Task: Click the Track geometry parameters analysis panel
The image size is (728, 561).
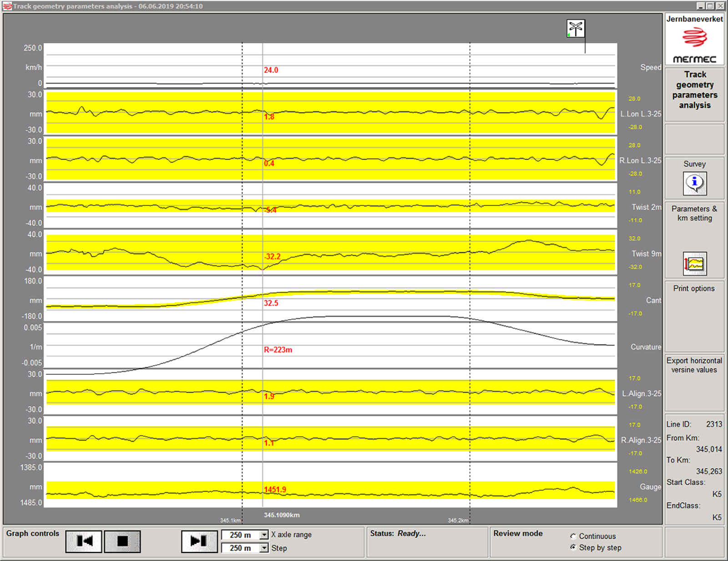Action: point(694,94)
